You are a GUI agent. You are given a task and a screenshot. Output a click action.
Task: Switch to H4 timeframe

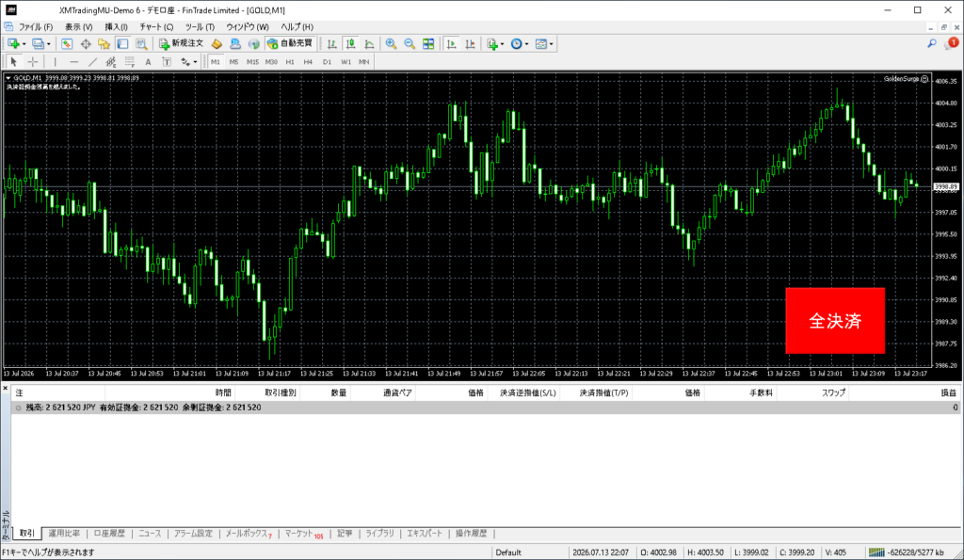(308, 61)
